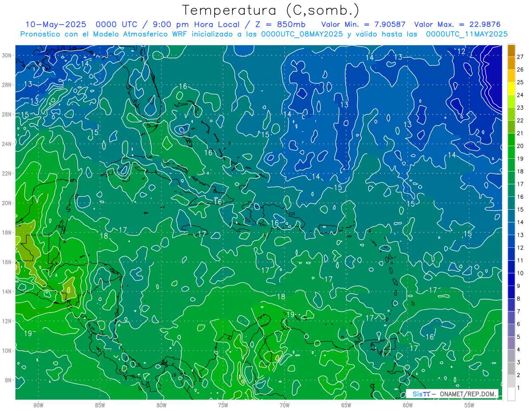Click the white swatch below legend value 1
Image resolution: width=532 pixels, height=411 pixels.
(x=511, y=394)
